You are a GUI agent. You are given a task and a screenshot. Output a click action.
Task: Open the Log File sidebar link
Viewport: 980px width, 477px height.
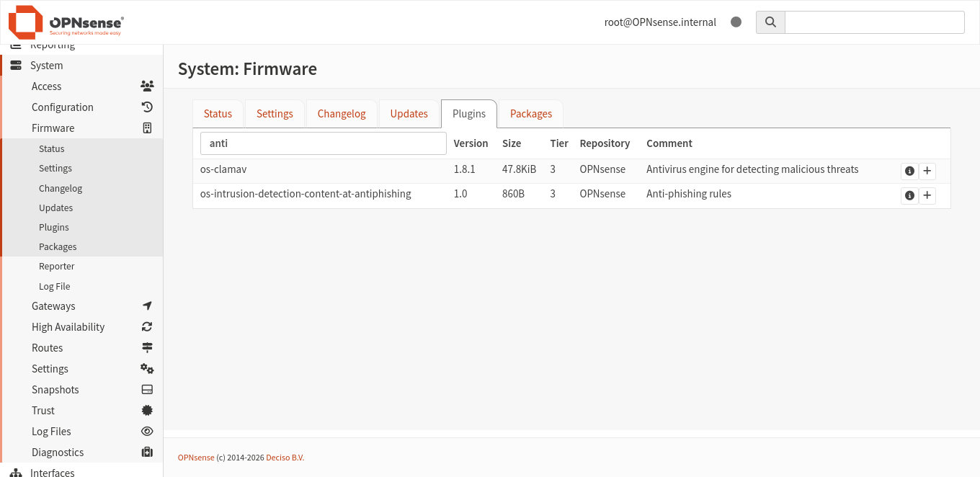[x=81, y=286]
